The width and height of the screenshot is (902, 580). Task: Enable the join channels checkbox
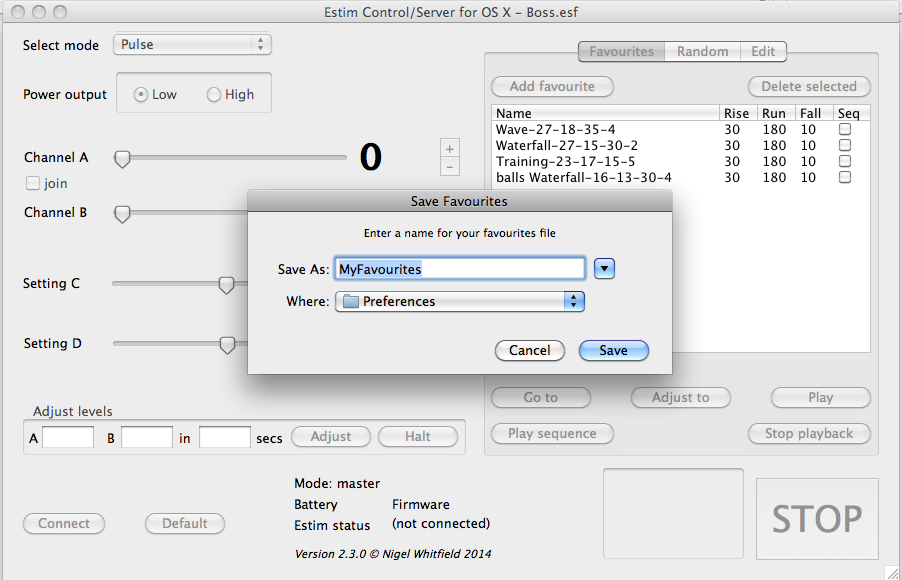click(x=33, y=183)
